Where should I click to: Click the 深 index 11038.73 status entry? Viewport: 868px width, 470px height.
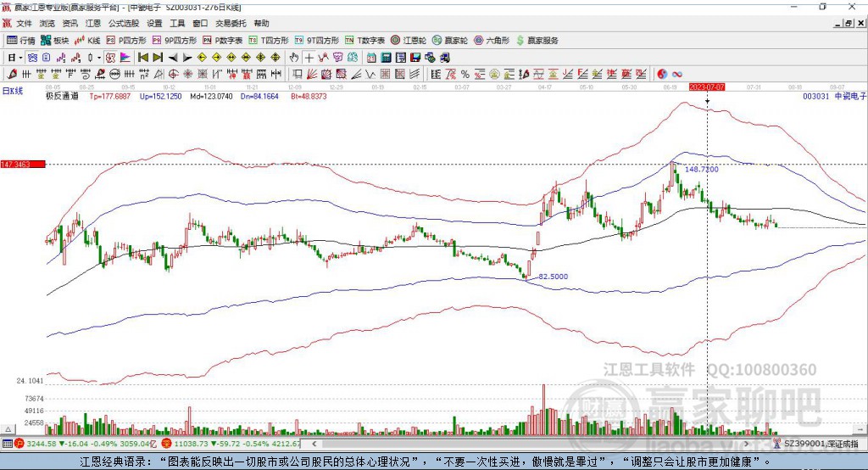pos(231,444)
